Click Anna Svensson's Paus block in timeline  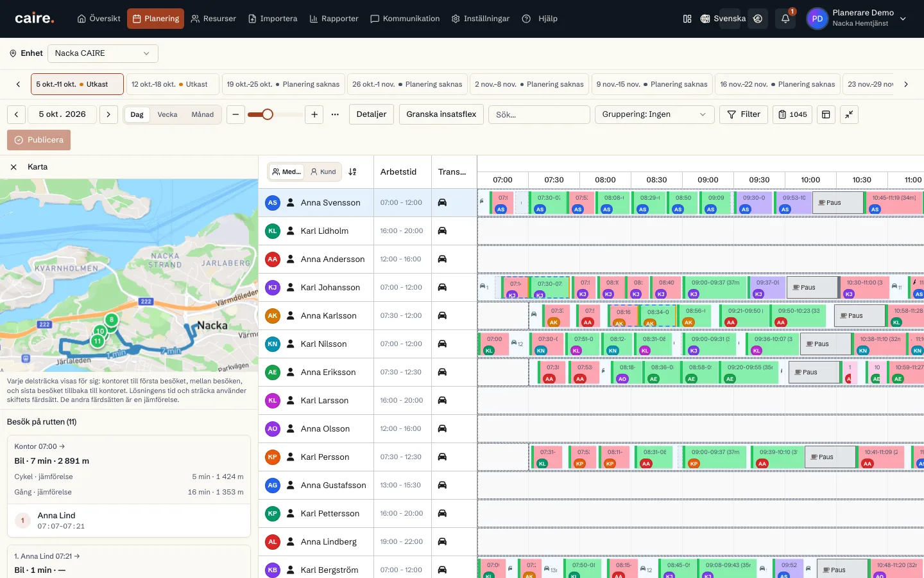(838, 202)
